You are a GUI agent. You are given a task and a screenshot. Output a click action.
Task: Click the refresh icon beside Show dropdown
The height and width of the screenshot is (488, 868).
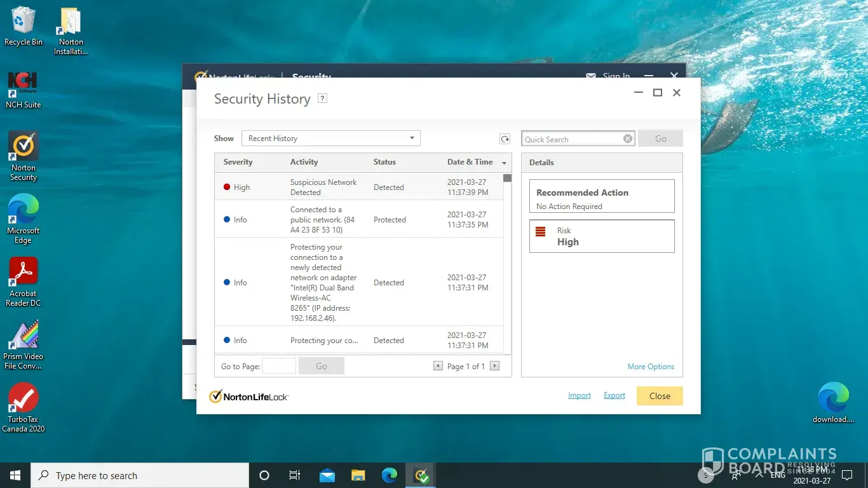(505, 139)
